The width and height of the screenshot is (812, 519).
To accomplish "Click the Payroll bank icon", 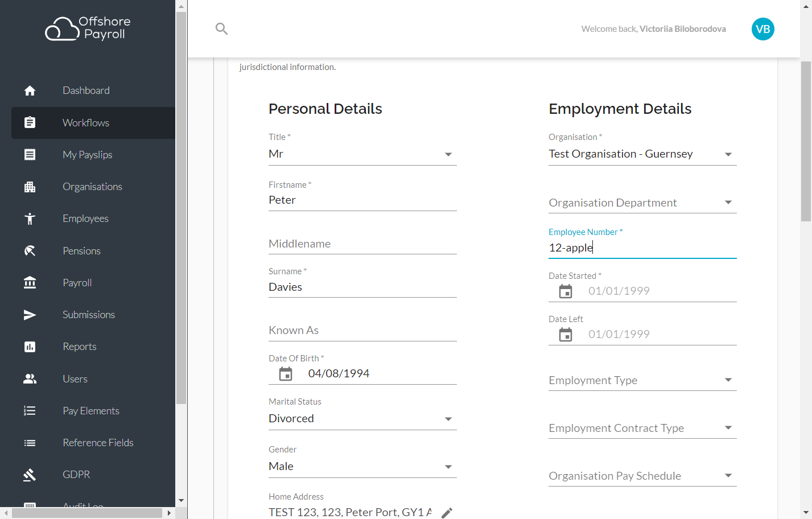I will click(x=30, y=283).
